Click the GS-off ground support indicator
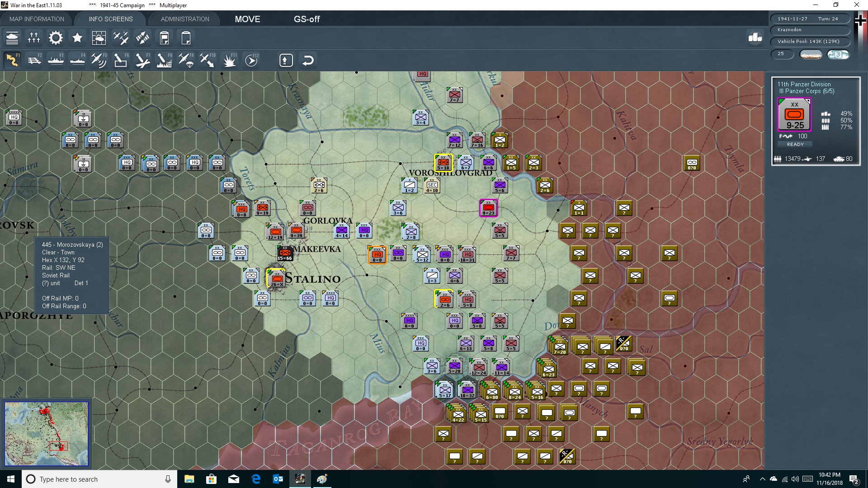 (307, 19)
